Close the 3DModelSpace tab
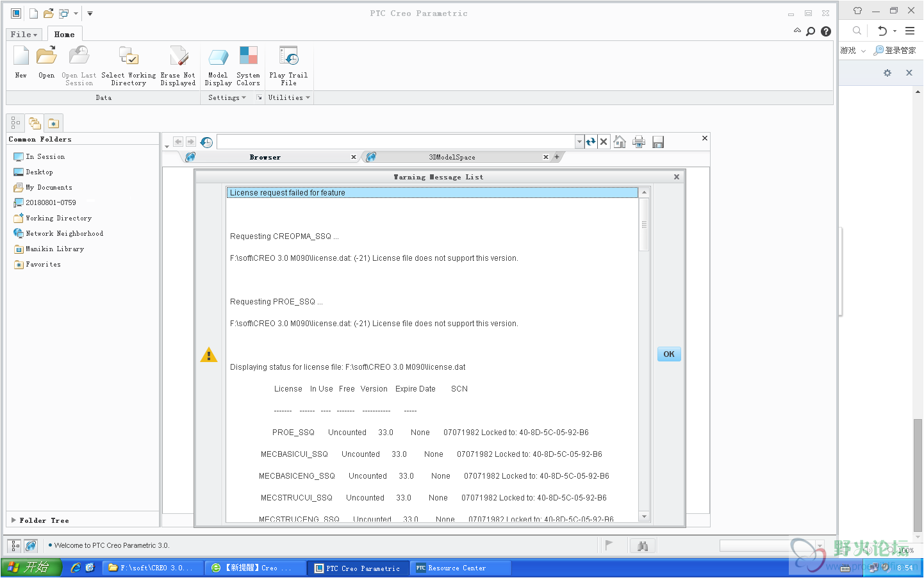 [546, 157]
